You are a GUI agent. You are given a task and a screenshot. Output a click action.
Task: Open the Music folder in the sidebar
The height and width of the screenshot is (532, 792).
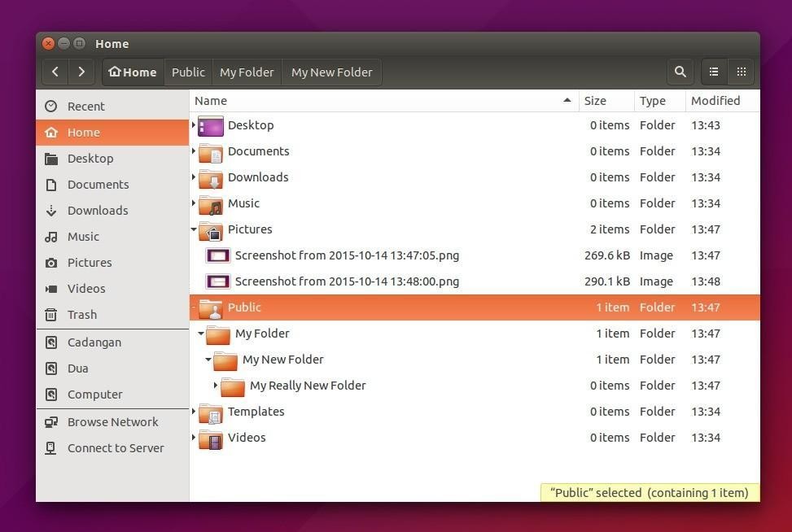tap(83, 236)
